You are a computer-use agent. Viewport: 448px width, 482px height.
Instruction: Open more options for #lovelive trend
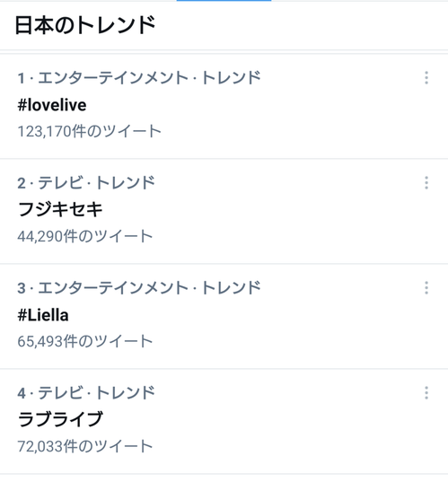tap(426, 78)
